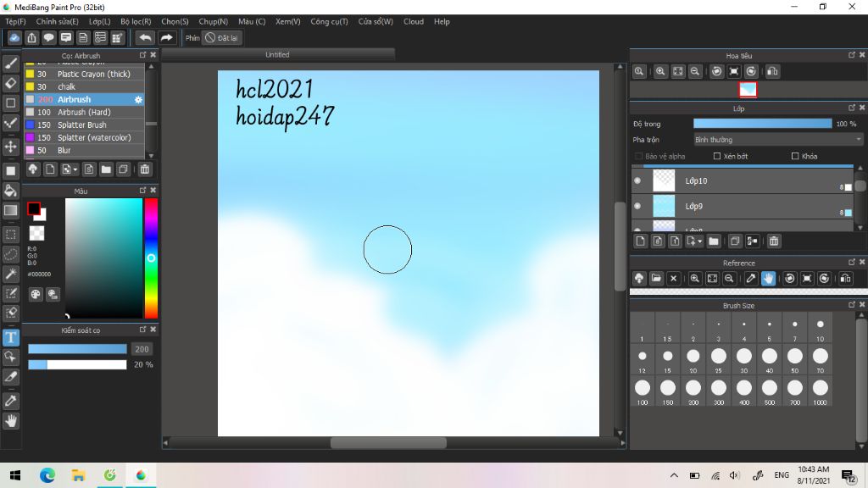868x488 pixels.
Task: Hide layer Lớp9
Action: [637, 206]
